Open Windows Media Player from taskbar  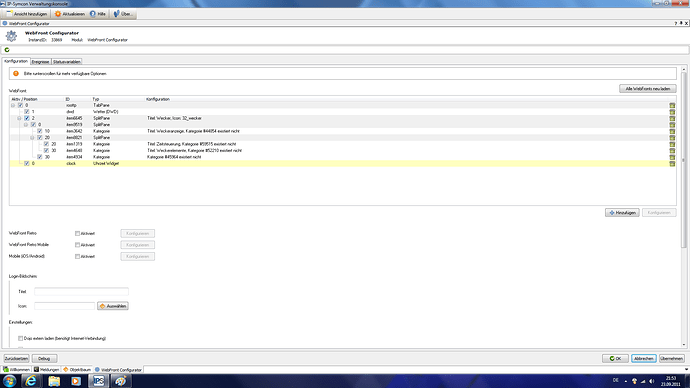point(76,381)
